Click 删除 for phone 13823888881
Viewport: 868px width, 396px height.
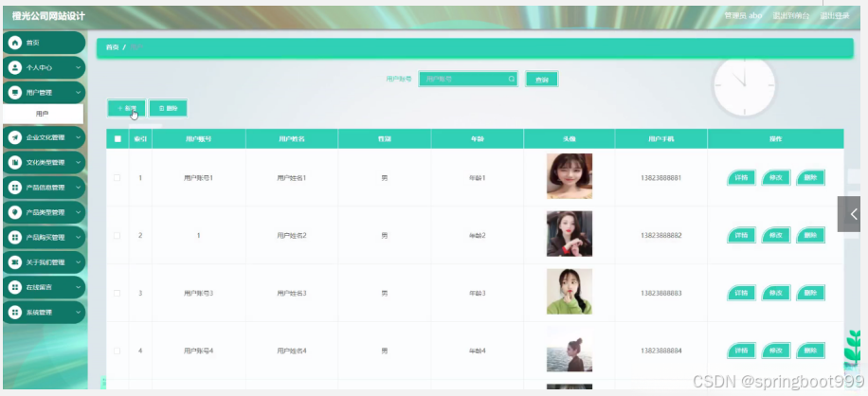click(810, 178)
